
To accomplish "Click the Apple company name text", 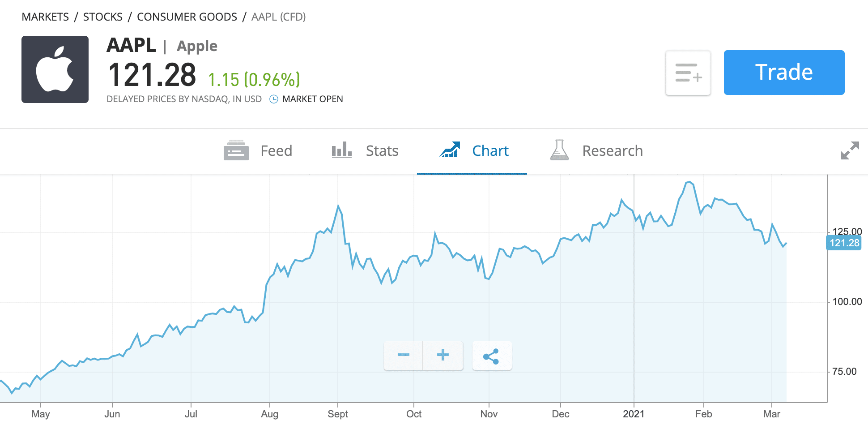I will (197, 46).
